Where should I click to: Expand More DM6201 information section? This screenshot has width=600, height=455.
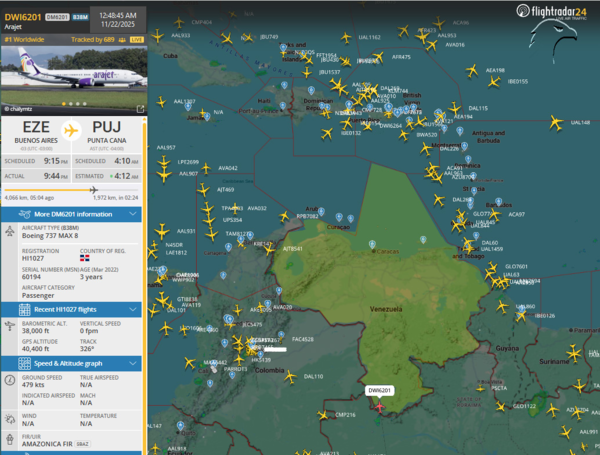pos(73,214)
